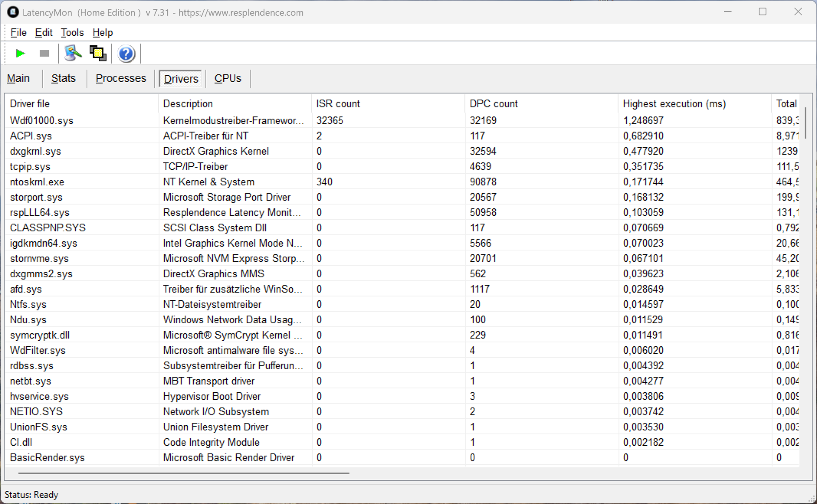Screen dimensions: 817x504
Task: Start the latency monitor with the green play icon
Action: (x=20, y=54)
